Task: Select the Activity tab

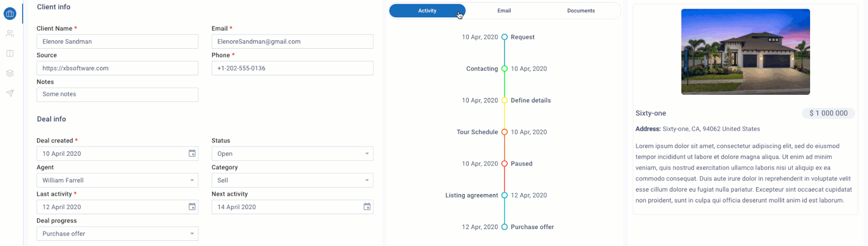Action: point(427,11)
